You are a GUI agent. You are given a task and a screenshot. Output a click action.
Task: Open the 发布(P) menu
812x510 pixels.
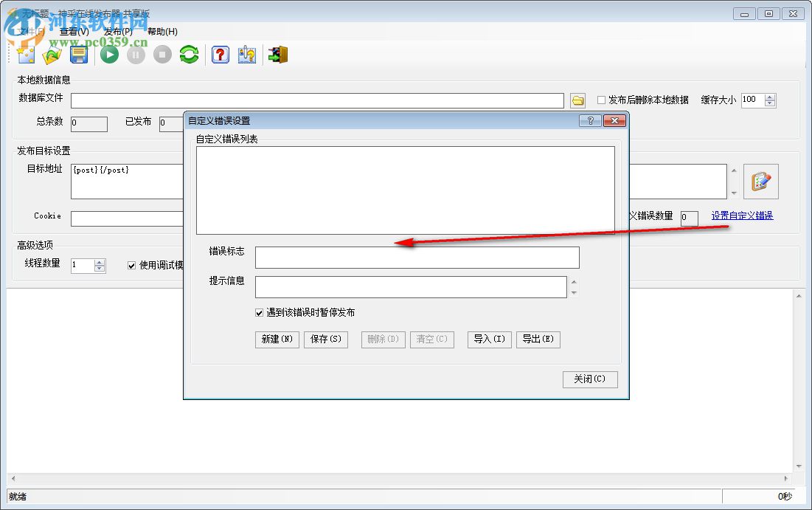point(118,32)
